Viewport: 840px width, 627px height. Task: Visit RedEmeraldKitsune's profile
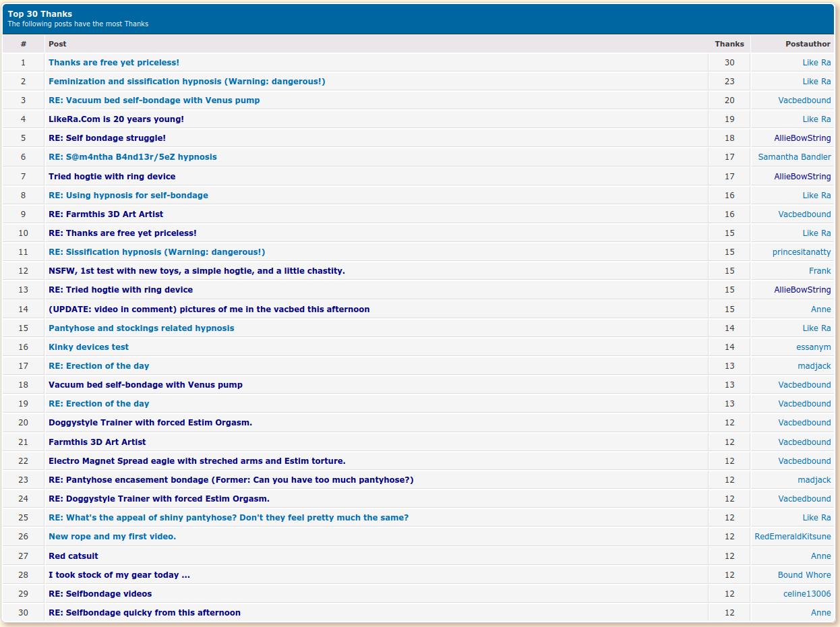pos(792,537)
